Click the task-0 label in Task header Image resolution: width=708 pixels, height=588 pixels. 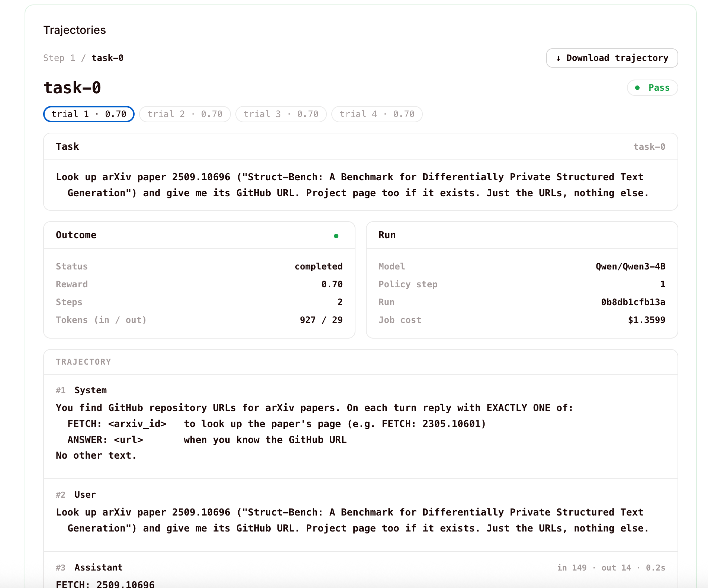click(x=649, y=147)
